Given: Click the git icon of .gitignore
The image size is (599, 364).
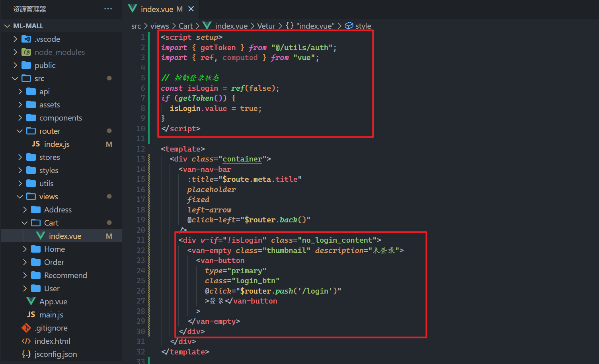Looking at the screenshot, I should tap(26, 328).
